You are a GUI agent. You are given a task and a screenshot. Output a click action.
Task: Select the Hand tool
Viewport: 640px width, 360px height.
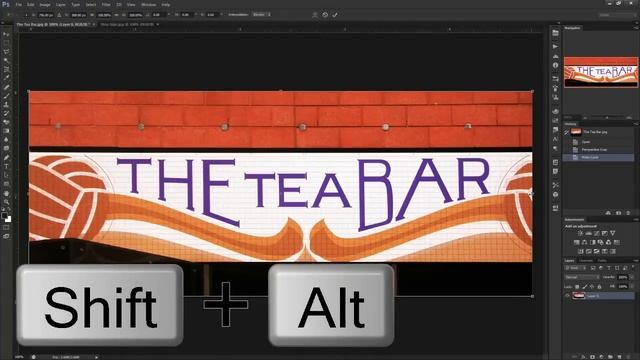click(6, 193)
